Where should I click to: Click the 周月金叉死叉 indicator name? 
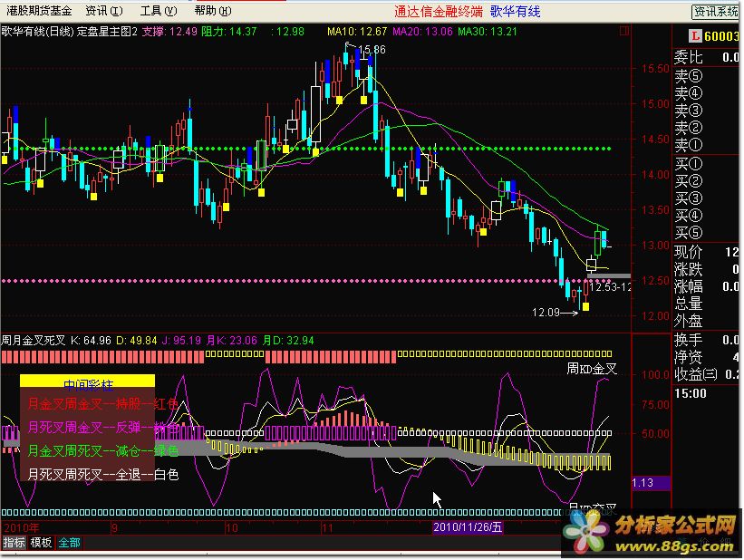[x=34, y=341]
